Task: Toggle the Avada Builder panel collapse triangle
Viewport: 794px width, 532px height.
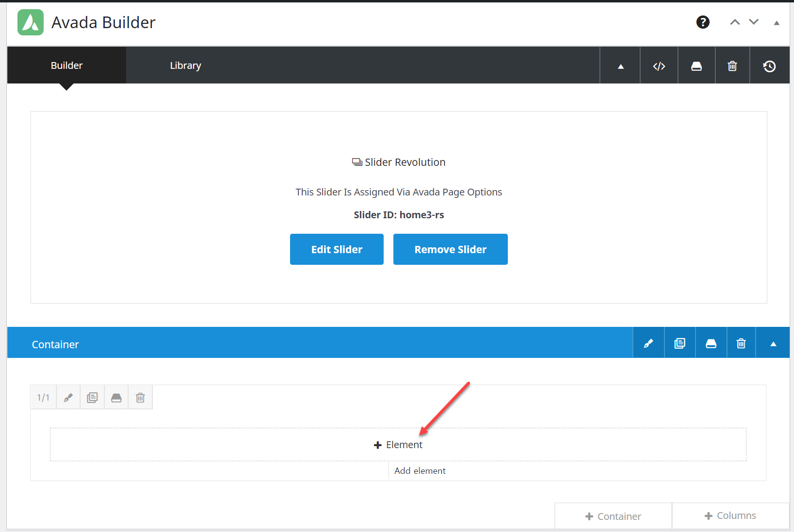Action: [x=777, y=23]
